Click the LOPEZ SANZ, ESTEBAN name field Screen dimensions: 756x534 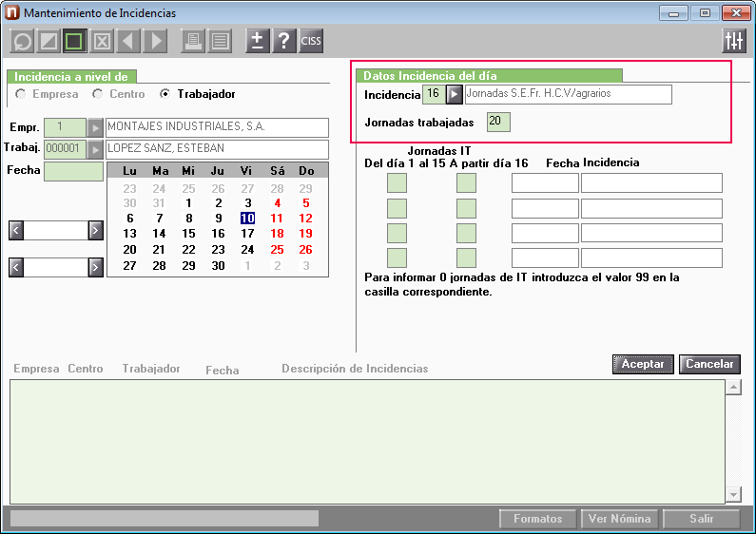tap(217, 149)
